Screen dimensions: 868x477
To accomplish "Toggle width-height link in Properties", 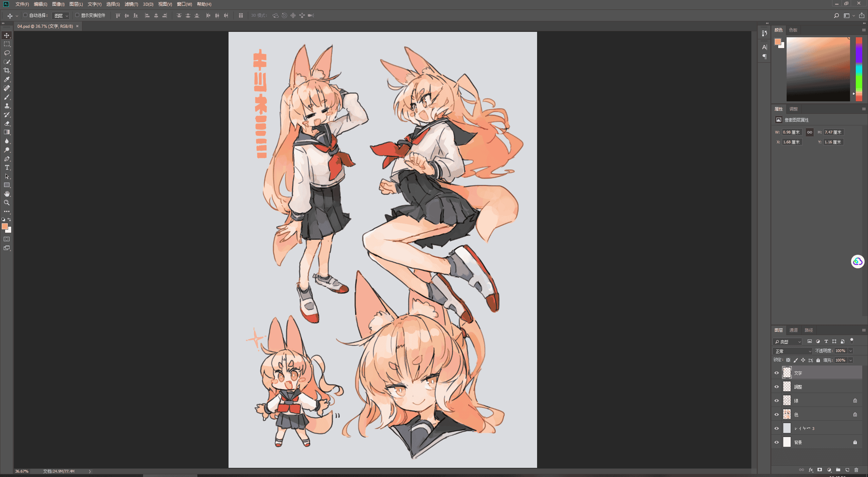I will (810, 132).
